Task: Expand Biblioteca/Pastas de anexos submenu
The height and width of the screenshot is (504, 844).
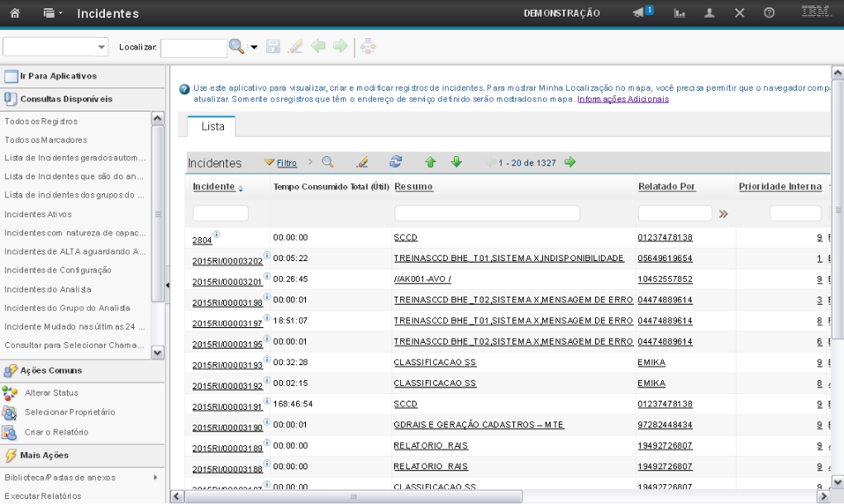Action: tap(155, 478)
